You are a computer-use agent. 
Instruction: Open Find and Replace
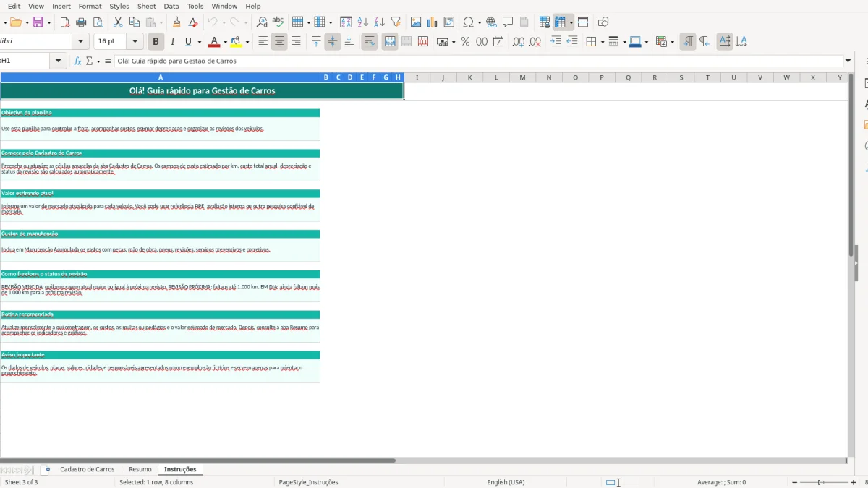262,22
